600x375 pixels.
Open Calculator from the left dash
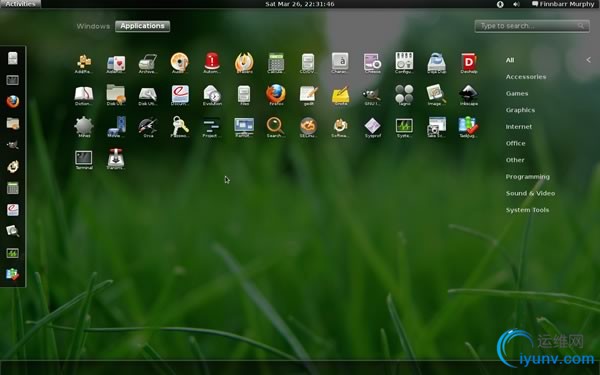[13, 188]
